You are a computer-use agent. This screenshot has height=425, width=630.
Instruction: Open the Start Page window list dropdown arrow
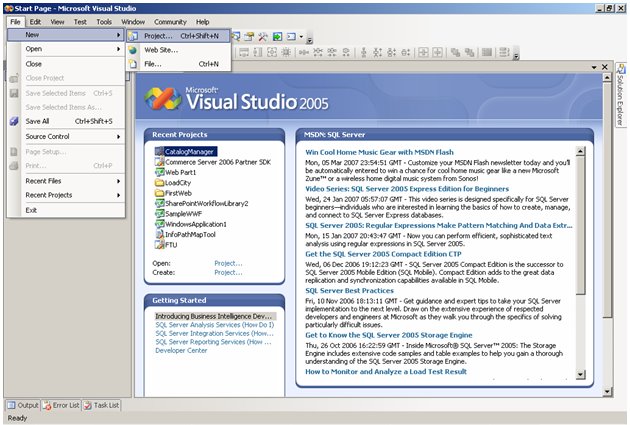[594, 67]
